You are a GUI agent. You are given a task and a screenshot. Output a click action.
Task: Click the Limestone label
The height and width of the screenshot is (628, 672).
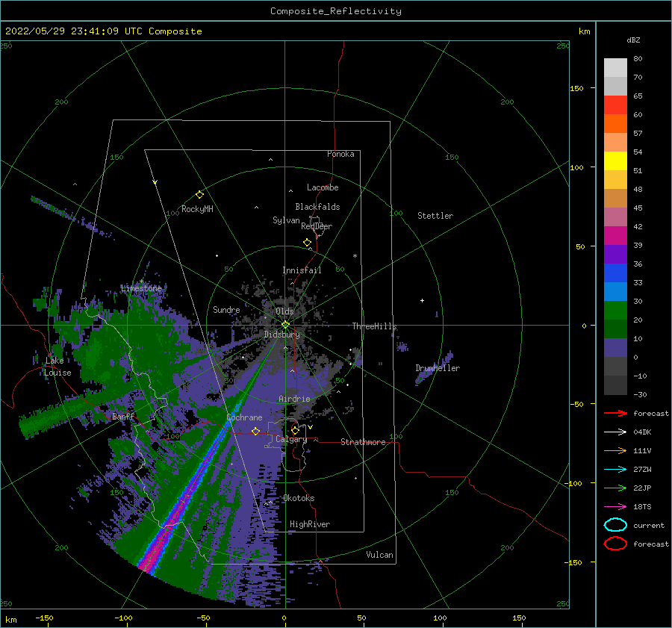point(141,288)
